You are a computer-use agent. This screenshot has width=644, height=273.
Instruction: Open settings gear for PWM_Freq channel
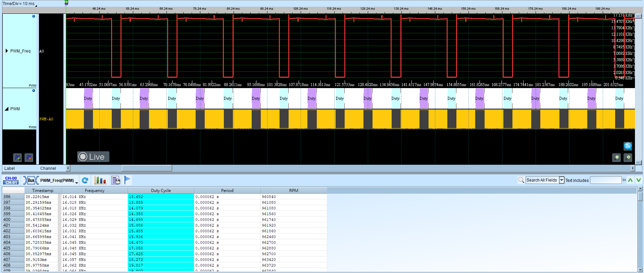coord(34,16)
